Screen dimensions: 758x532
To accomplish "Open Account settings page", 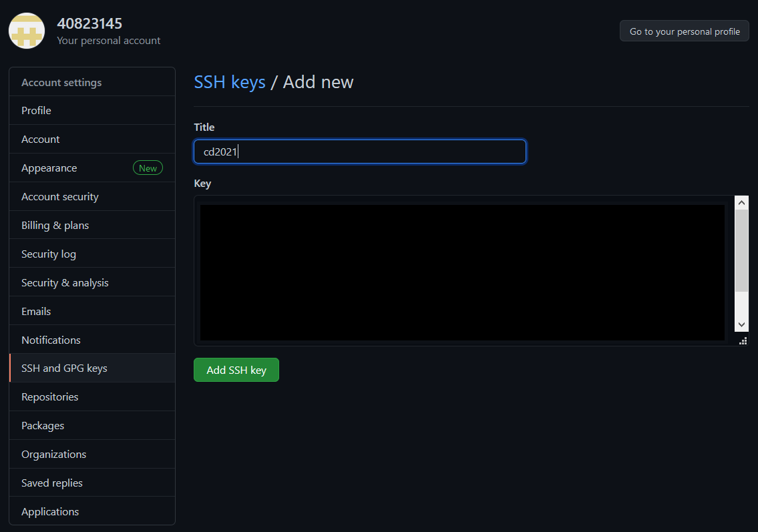I will click(92, 139).
